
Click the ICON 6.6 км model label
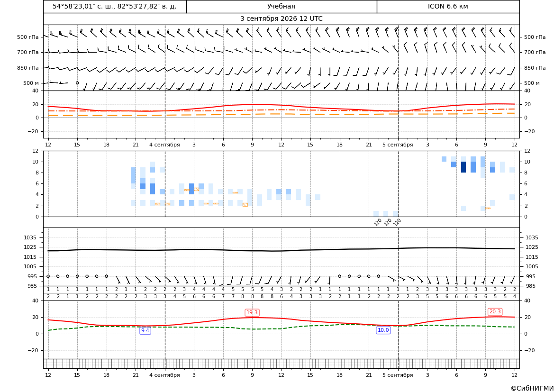448,6
